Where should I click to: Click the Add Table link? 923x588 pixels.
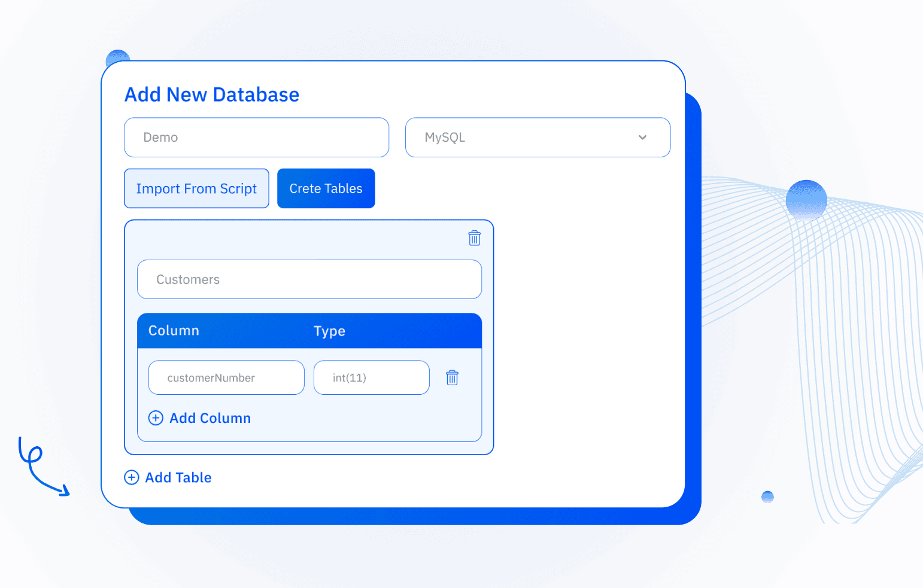pos(168,477)
